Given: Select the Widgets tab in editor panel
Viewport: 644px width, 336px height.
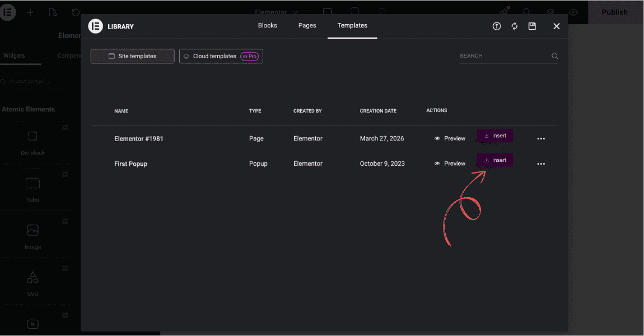Looking at the screenshot, I should pos(14,55).
